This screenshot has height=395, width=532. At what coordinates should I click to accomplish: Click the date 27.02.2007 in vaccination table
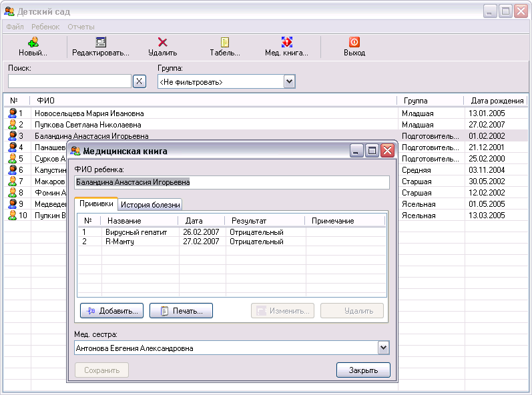tap(201, 242)
